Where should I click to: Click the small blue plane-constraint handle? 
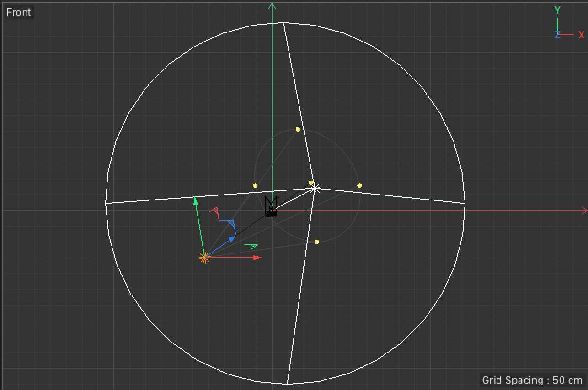click(231, 223)
